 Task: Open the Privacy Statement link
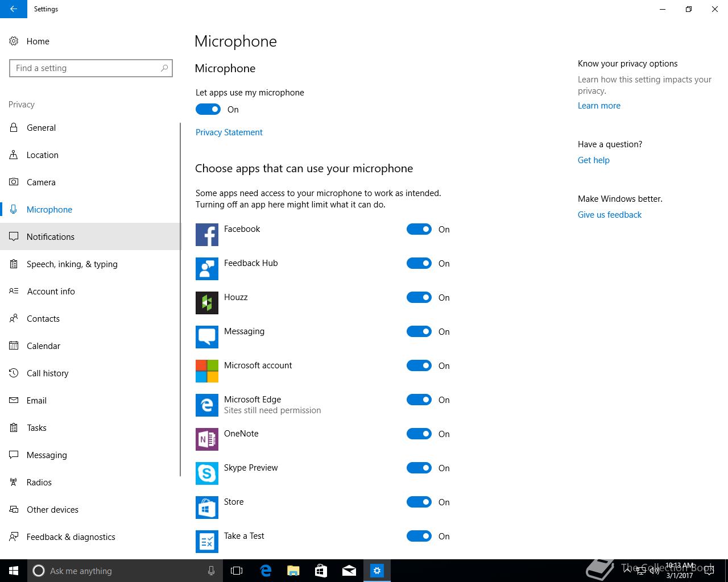pos(229,132)
